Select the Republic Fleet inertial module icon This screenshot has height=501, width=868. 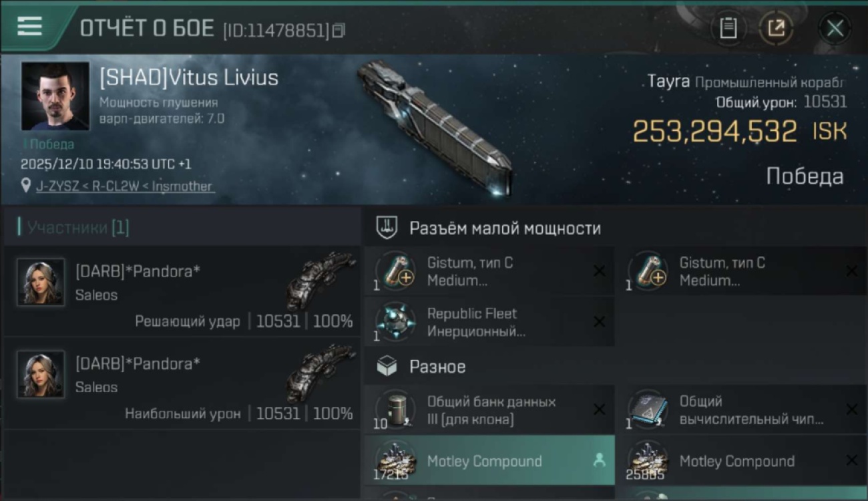pos(395,321)
